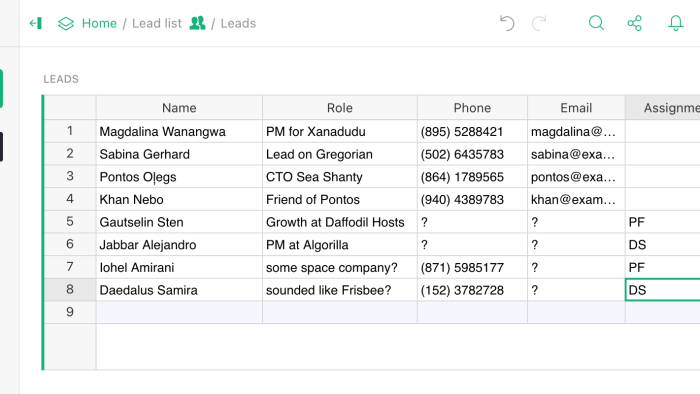Select the Phone column header

[472, 108]
